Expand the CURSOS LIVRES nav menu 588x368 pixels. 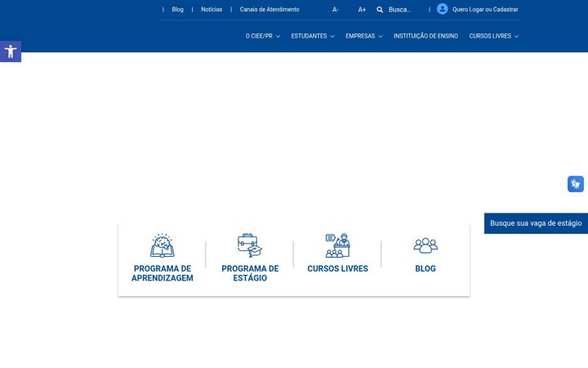point(494,36)
